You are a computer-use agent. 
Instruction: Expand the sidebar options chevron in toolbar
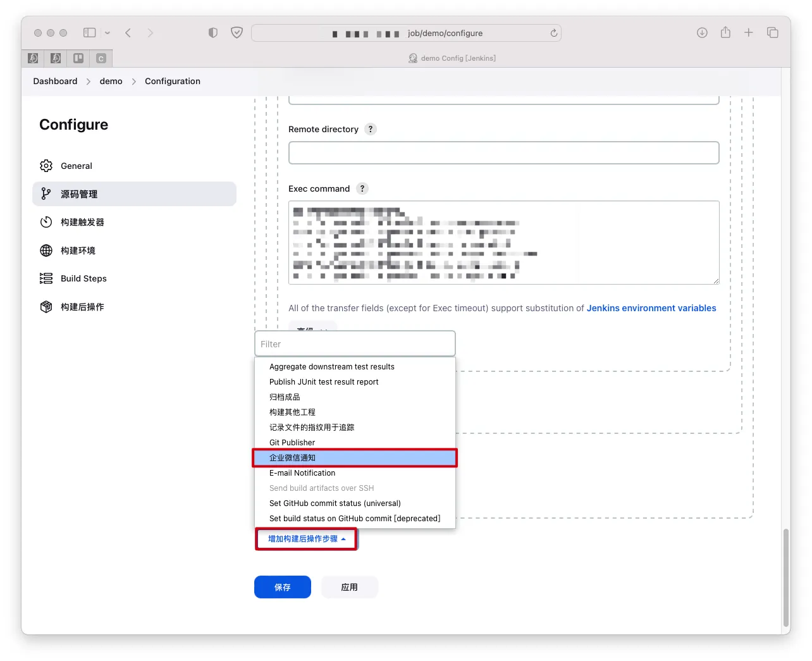pos(108,33)
